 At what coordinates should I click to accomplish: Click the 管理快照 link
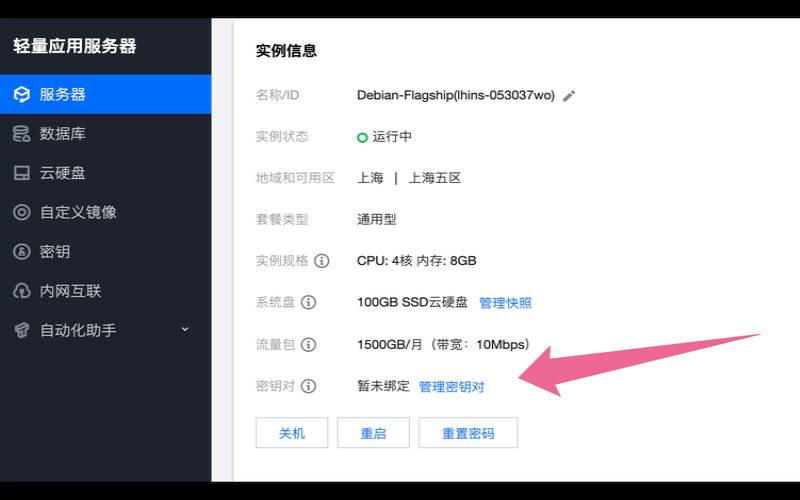tap(505, 303)
